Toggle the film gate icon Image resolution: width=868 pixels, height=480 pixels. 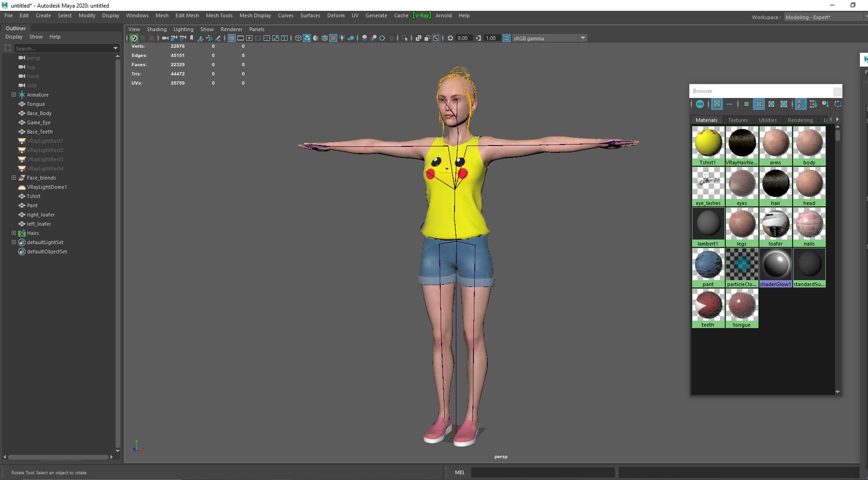click(x=241, y=38)
